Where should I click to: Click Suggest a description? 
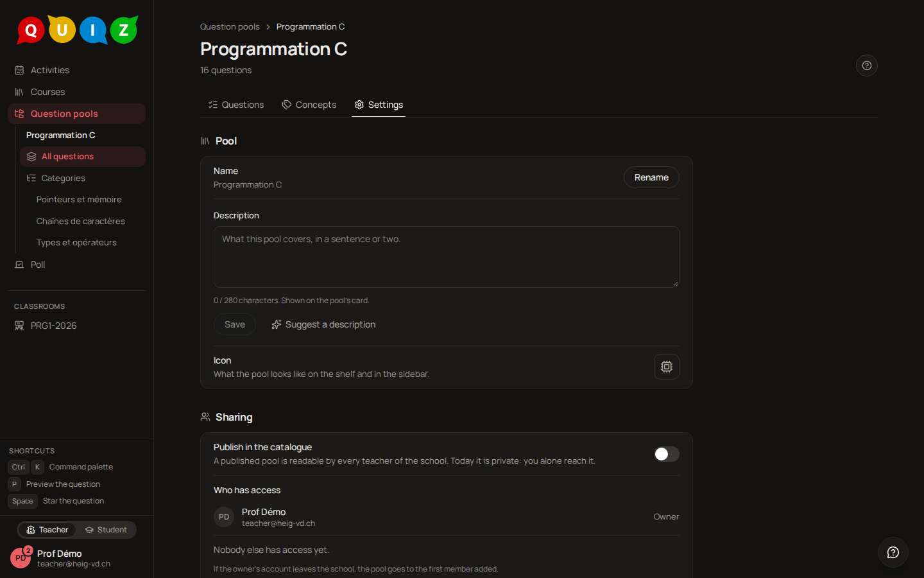(323, 324)
